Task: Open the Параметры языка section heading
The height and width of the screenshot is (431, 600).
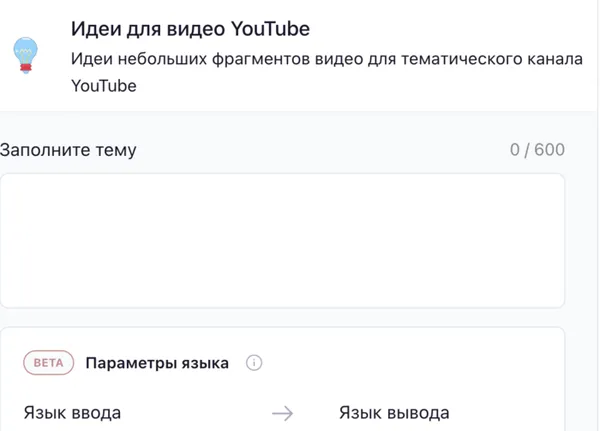Action: coord(157,363)
